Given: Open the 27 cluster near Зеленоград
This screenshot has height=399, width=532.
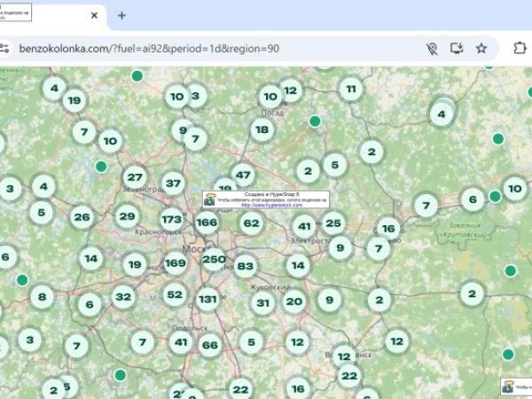Looking at the screenshot, I should click(x=135, y=177).
